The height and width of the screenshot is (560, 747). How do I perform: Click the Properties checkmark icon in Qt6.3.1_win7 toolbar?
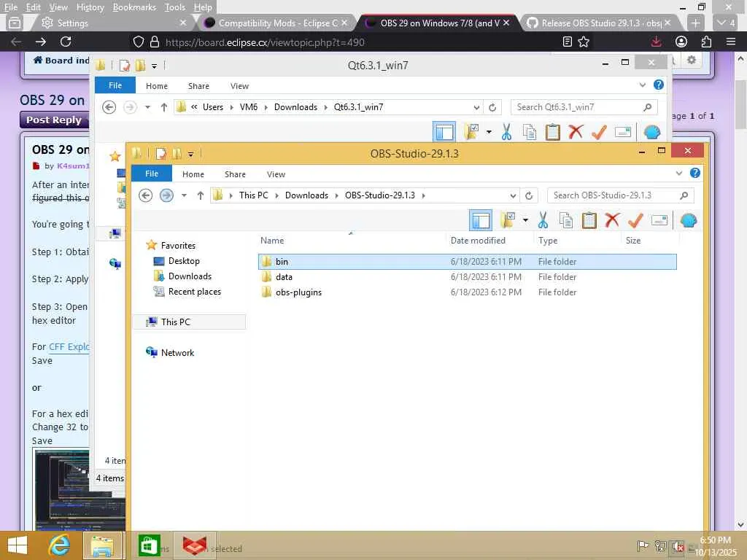599,132
